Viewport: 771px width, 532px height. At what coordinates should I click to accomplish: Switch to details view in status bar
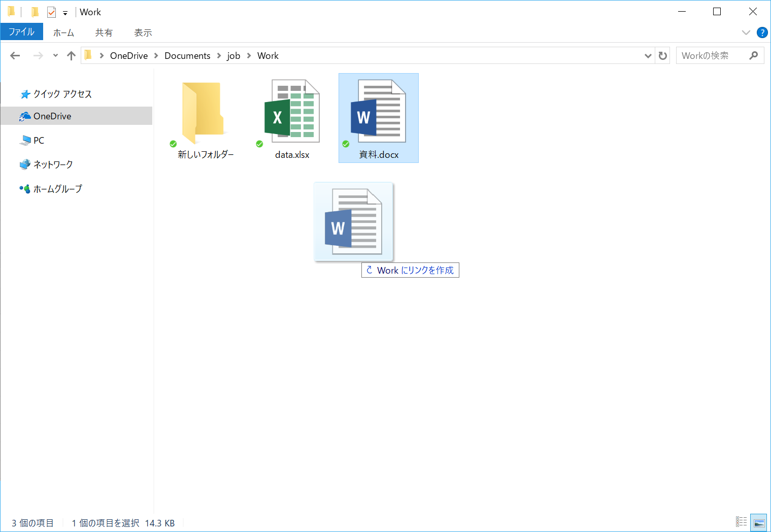click(742, 522)
